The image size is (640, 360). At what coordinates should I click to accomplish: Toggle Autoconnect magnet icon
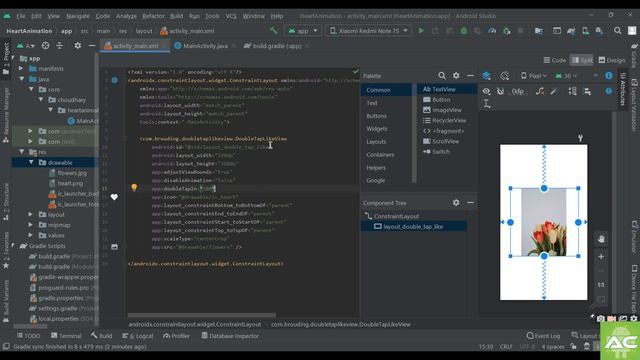[x=500, y=91]
